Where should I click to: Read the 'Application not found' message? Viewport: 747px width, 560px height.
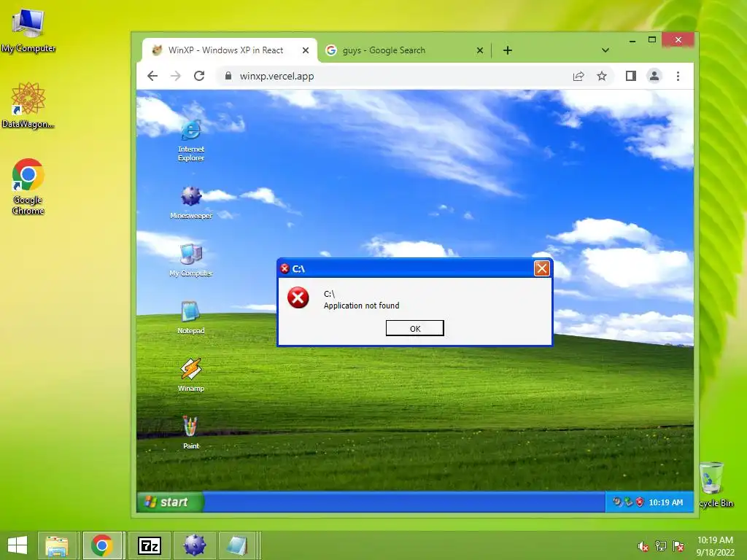coord(362,306)
